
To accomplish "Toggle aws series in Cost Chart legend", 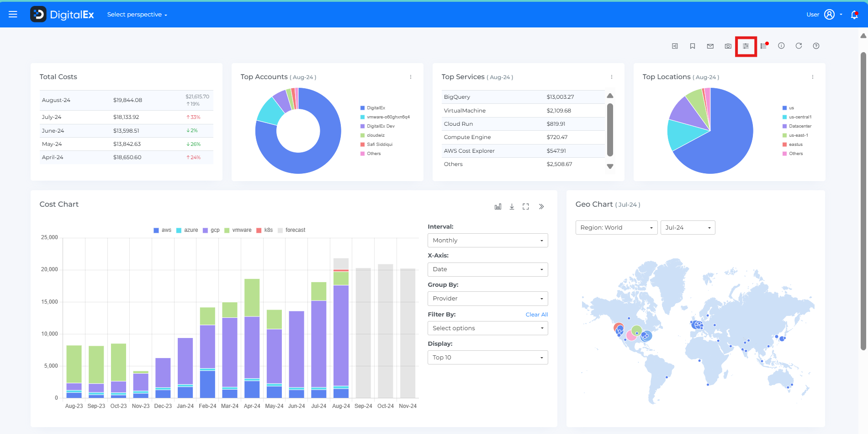I will pyautogui.click(x=163, y=230).
